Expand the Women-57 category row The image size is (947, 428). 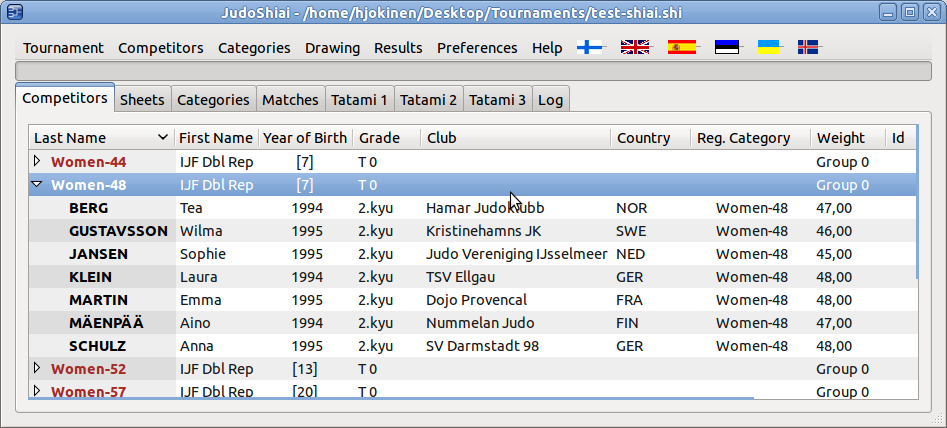coord(37,391)
